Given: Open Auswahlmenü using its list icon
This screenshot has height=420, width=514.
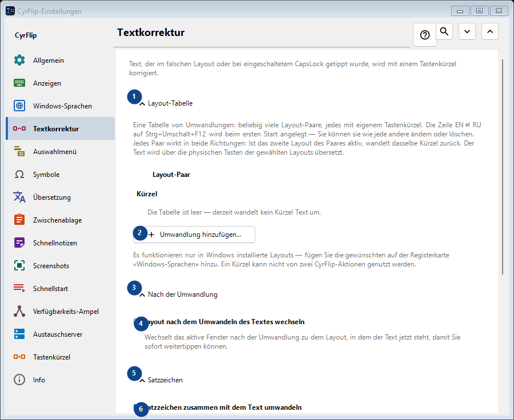Looking at the screenshot, I should click(x=19, y=152).
